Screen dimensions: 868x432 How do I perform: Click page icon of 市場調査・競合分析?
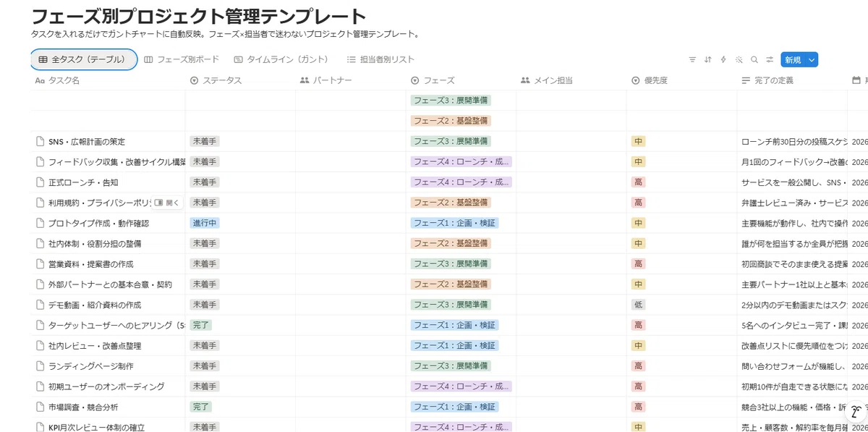tap(41, 407)
